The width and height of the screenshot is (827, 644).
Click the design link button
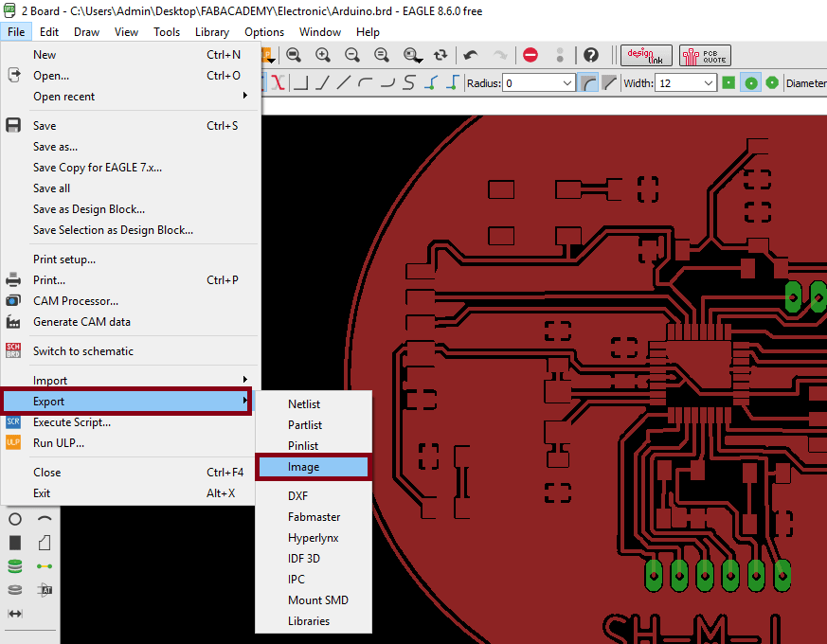(x=646, y=55)
